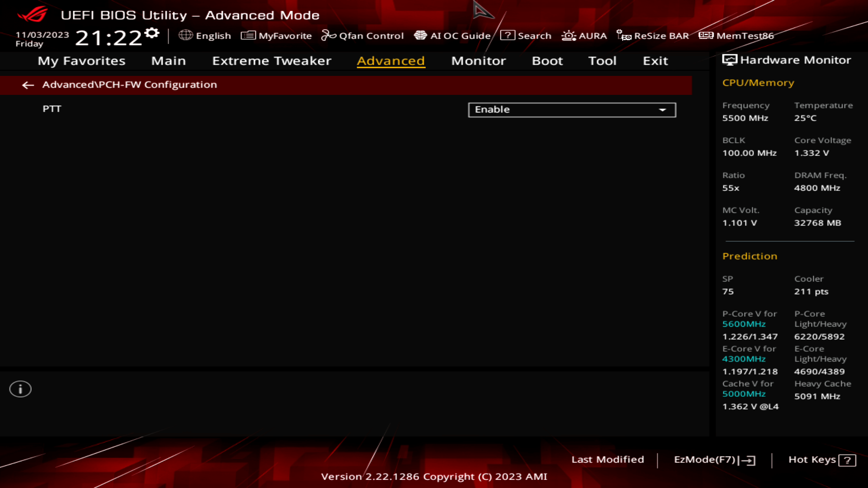Expand the PTT configuration dropdown
Viewport: 868px width, 488px height.
[x=663, y=109]
